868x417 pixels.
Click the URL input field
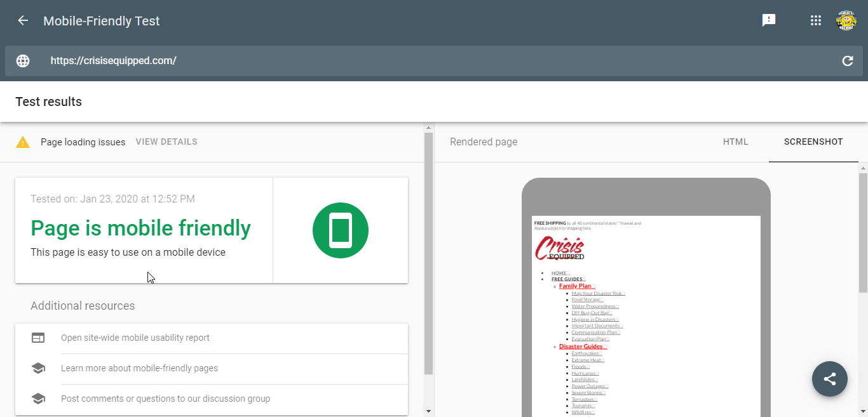pos(432,61)
